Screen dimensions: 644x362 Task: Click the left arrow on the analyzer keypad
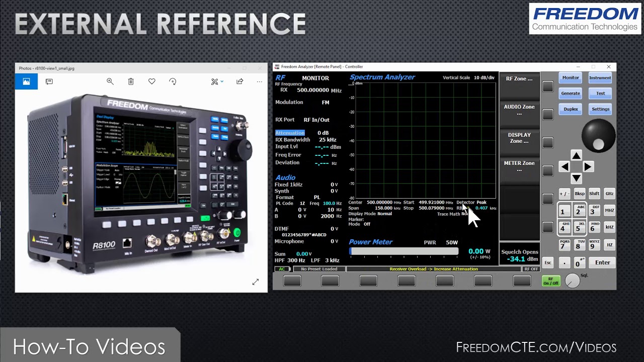[x=565, y=167]
